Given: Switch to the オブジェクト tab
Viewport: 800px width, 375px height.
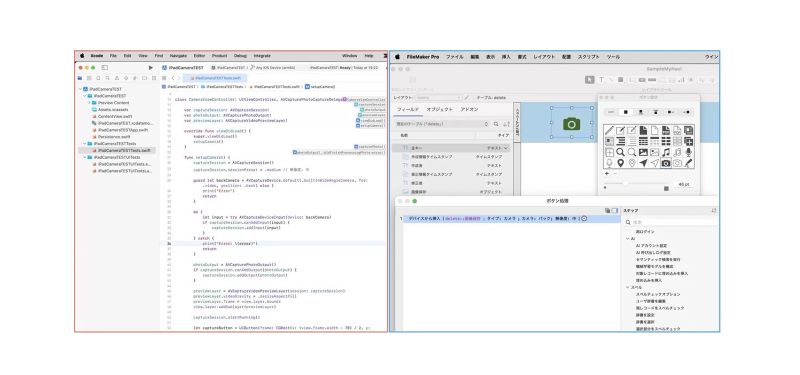Looking at the screenshot, I should click(439, 109).
